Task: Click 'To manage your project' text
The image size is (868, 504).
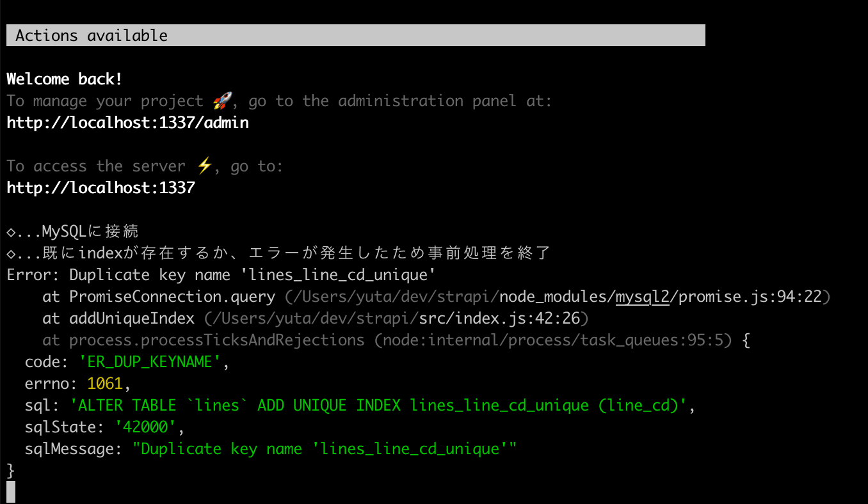Action: point(105,101)
